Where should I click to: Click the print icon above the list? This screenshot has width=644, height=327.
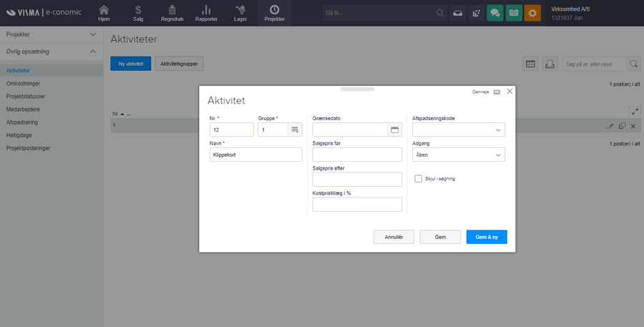point(550,64)
